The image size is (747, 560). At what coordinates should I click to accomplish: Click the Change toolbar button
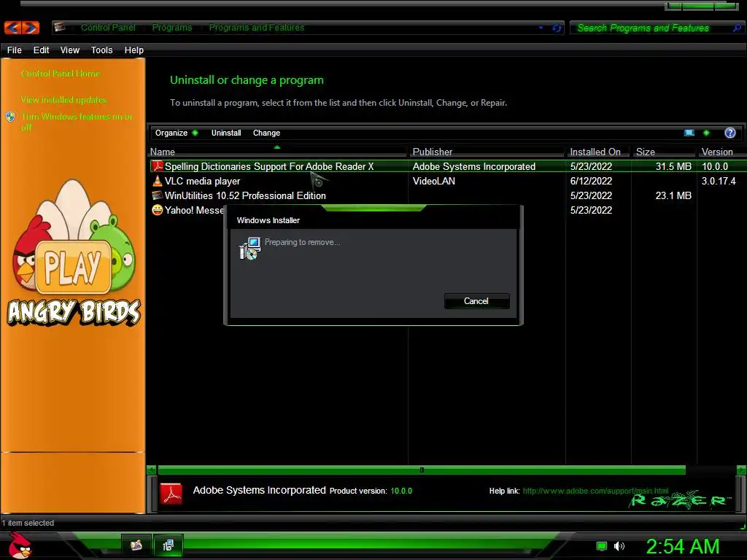point(266,133)
